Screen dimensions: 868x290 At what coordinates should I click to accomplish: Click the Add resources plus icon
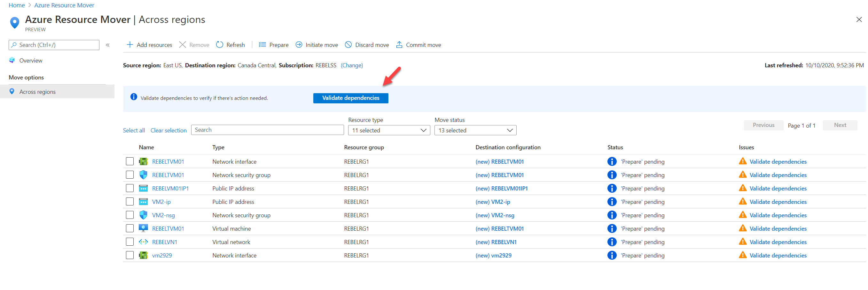click(x=129, y=45)
